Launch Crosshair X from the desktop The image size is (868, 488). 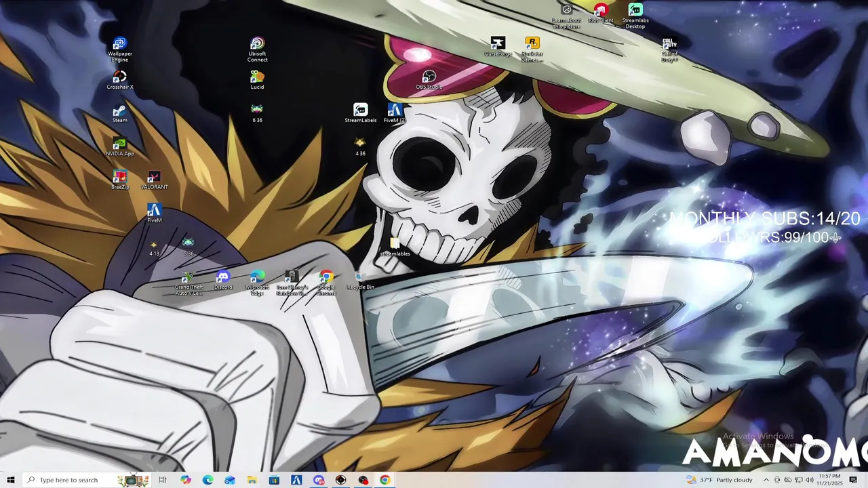[120, 80]
